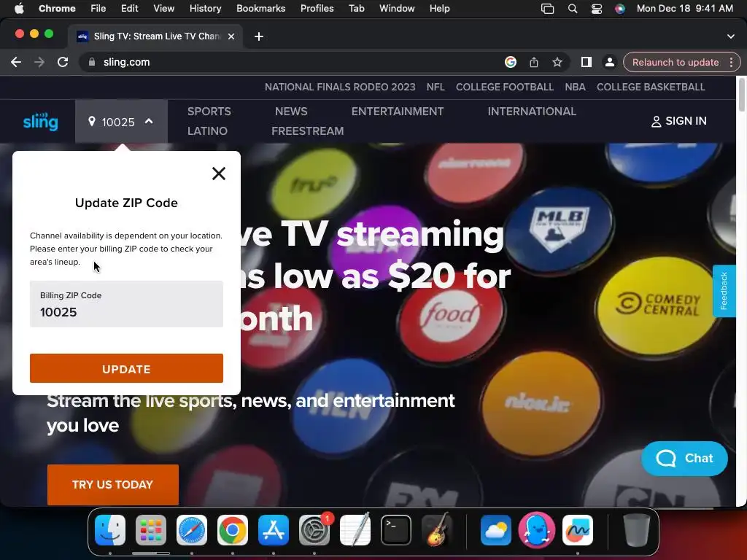Open the COLLEGE FOOTBALL link
This screenshot has height=560, width=747.
point(505,87)
